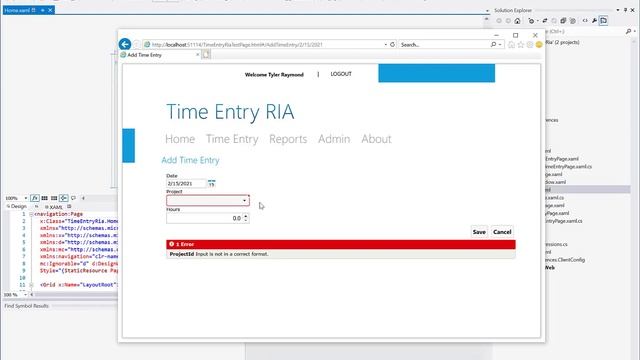Open the code editor 100 % zoom dropdown
This screenshot has width=640, height=360.
[x=25, y=294]
